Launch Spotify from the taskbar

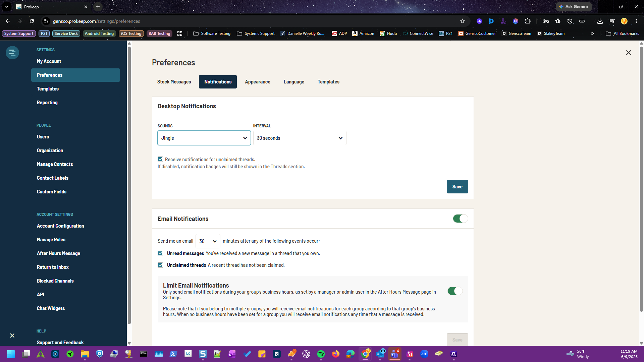click(321, 354)
